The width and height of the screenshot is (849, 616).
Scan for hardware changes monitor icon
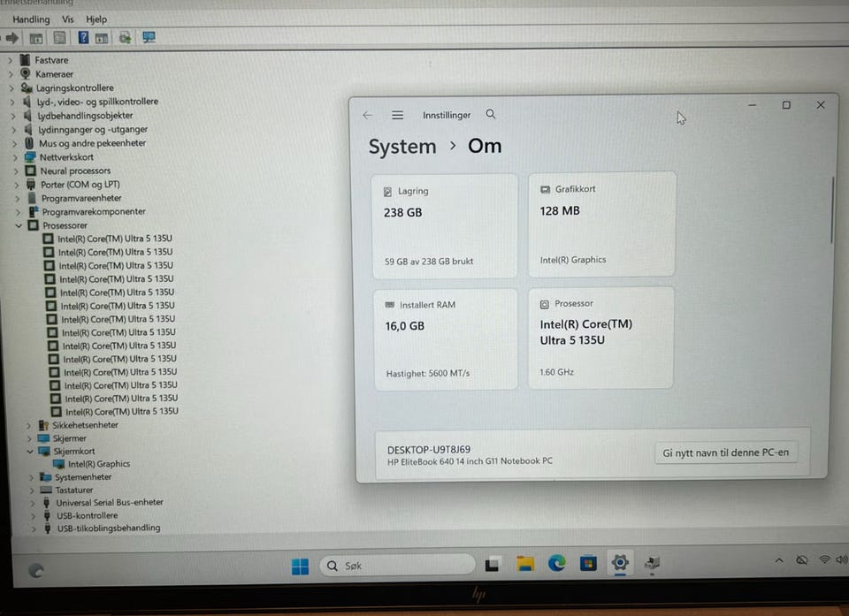pos(149,37)
